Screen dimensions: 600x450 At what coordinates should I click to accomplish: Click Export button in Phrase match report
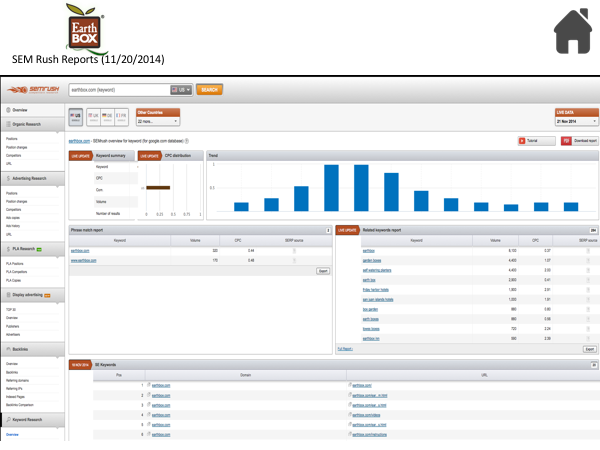tap(323, 271)
